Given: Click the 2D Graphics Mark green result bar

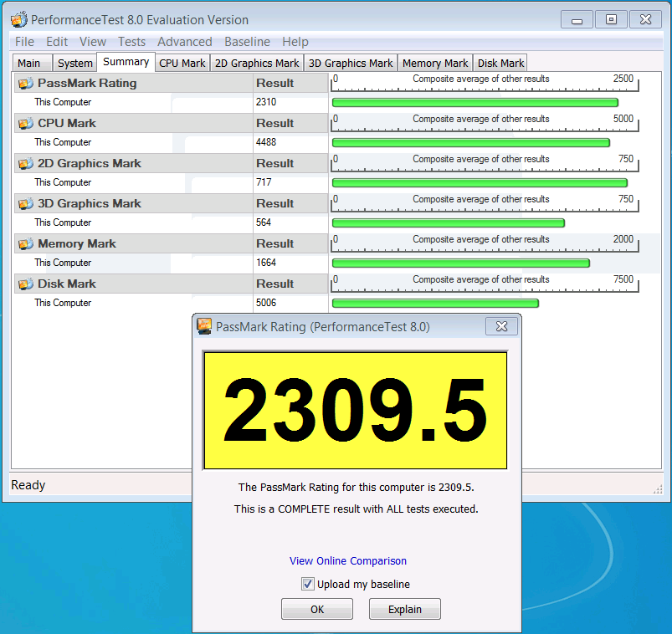Looking at the screenshot, I should [x=480, y=183].
